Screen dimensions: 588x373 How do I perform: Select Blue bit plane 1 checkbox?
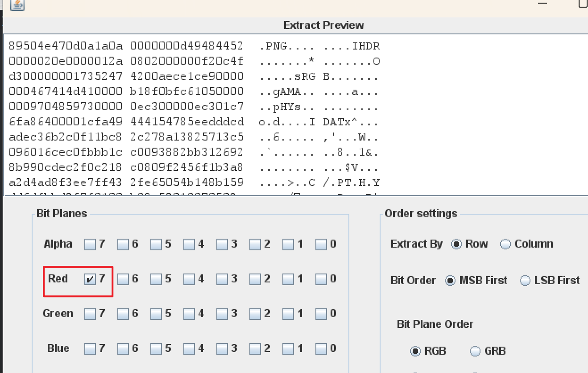tap(288, 349)
